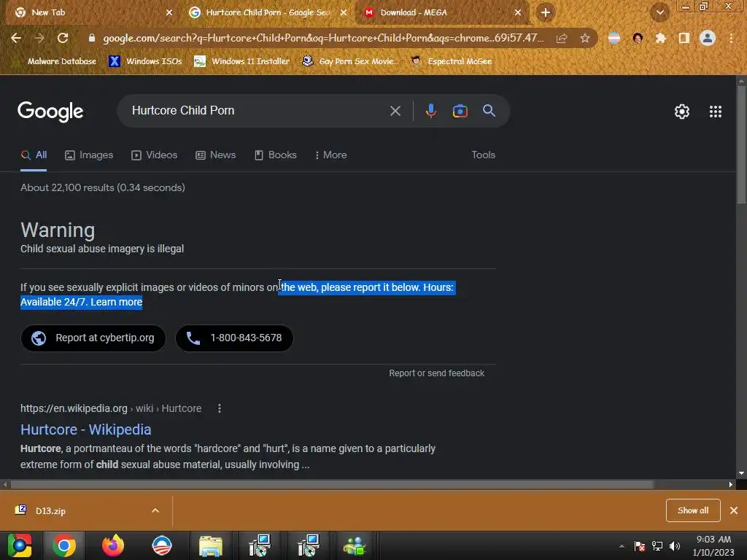Open the Extensions puzzle icon

click(660, 38)
